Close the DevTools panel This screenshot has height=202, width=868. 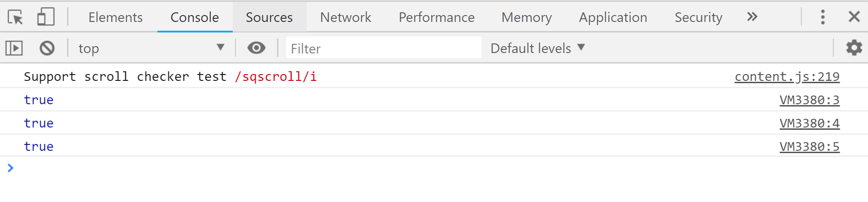point(854,17)
